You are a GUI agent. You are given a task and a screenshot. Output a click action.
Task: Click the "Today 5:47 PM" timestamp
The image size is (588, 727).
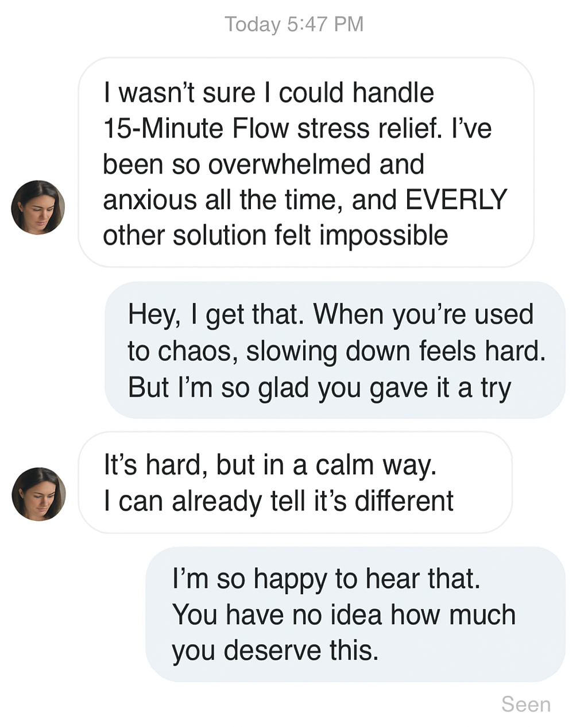click(x=294, y=24)
